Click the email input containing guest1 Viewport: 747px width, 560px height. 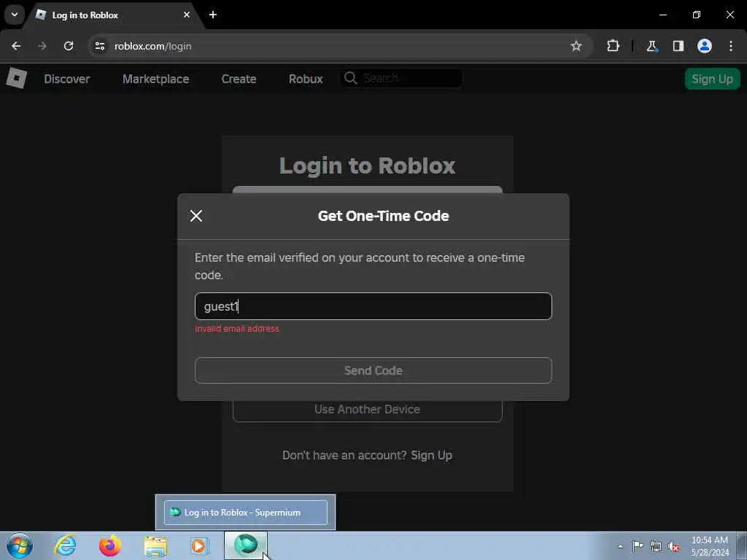[373, 306]
